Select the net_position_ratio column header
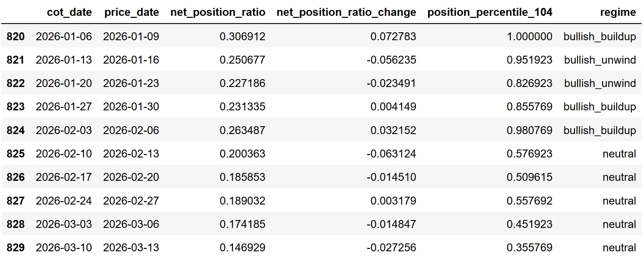 tap(218, 12)
